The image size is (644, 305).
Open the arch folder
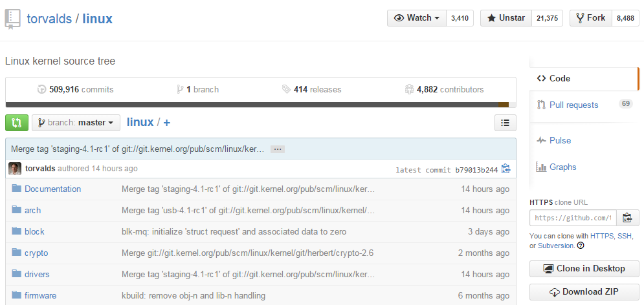[32, 210]
